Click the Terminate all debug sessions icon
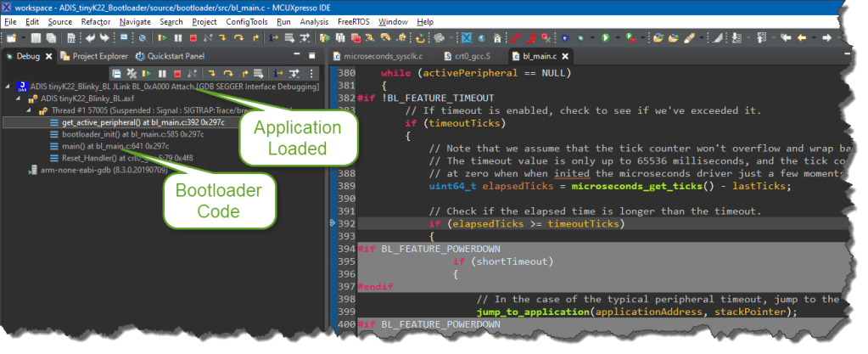 [356, 37]
